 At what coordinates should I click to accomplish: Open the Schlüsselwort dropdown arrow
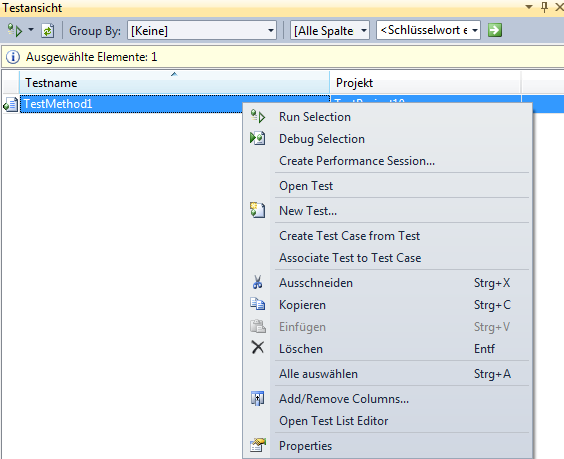click(x=475, y=30)
